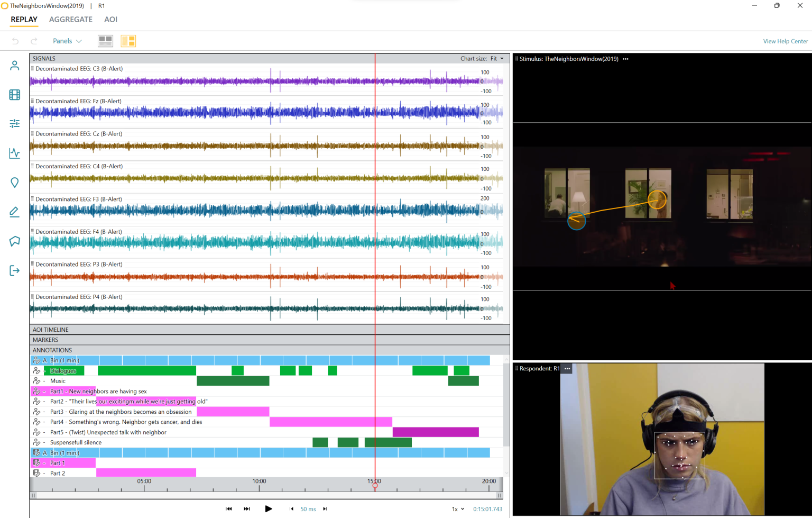
Task: Switch to the gray stacked panel layout
Action: click(106, 41)
